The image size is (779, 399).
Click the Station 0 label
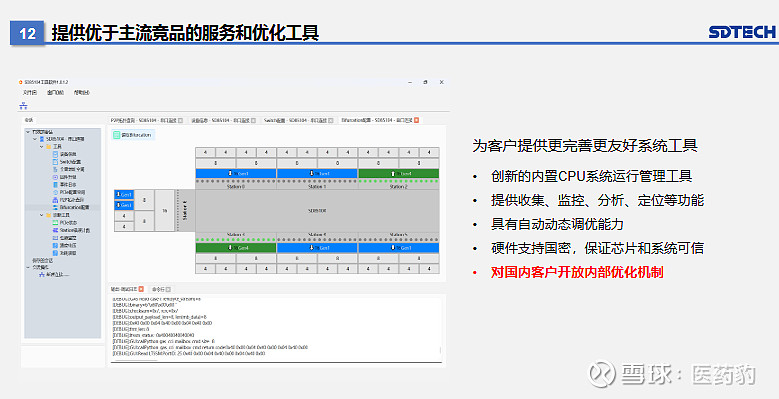(x=235, y=187)
